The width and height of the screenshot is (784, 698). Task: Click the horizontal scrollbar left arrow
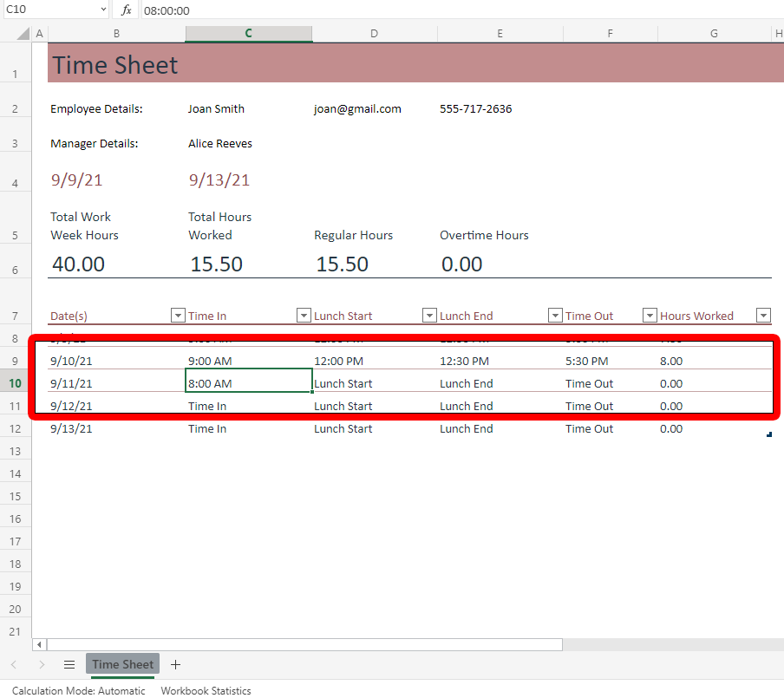click(x=38, y=645)
